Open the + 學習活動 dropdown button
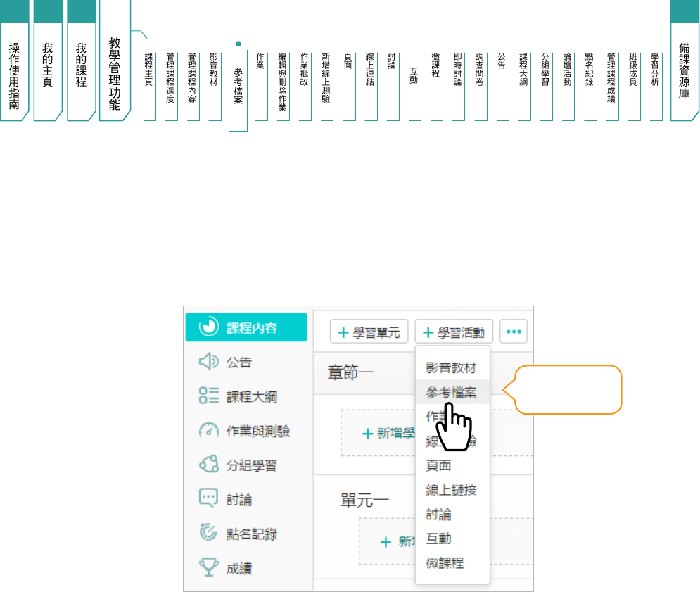This screenshot has width=700, height=592. (454, 332)
